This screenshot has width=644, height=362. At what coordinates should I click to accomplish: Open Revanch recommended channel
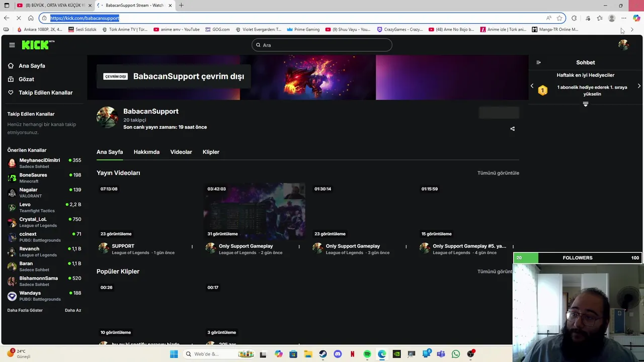[44, 251]
